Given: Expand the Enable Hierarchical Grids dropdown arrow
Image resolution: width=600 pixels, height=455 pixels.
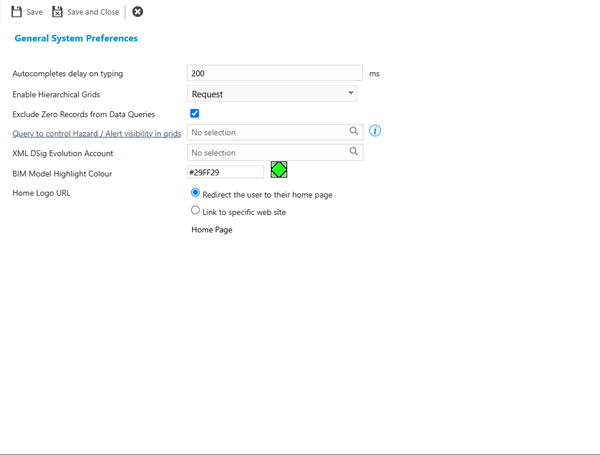Looking at the screenshot, I should click(351, 93).
